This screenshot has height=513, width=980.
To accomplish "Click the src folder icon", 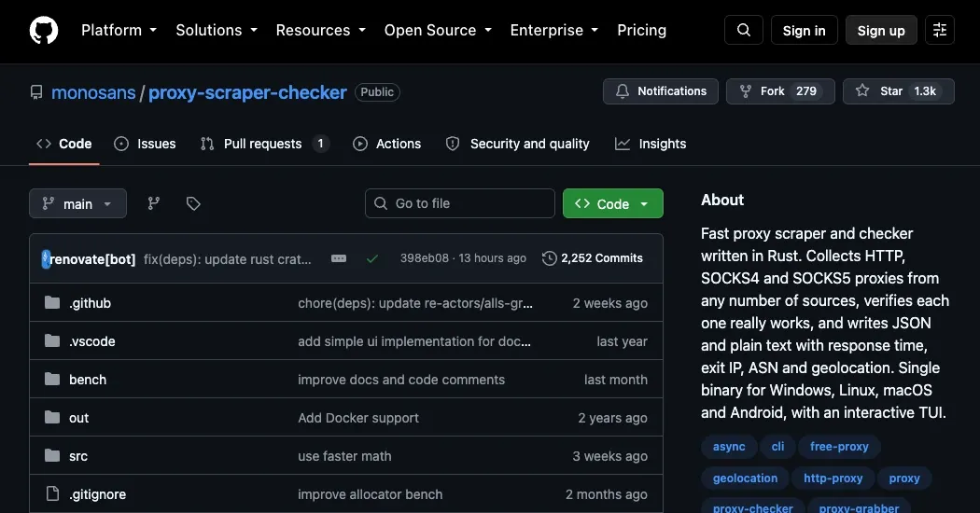I will pos(52,455).
